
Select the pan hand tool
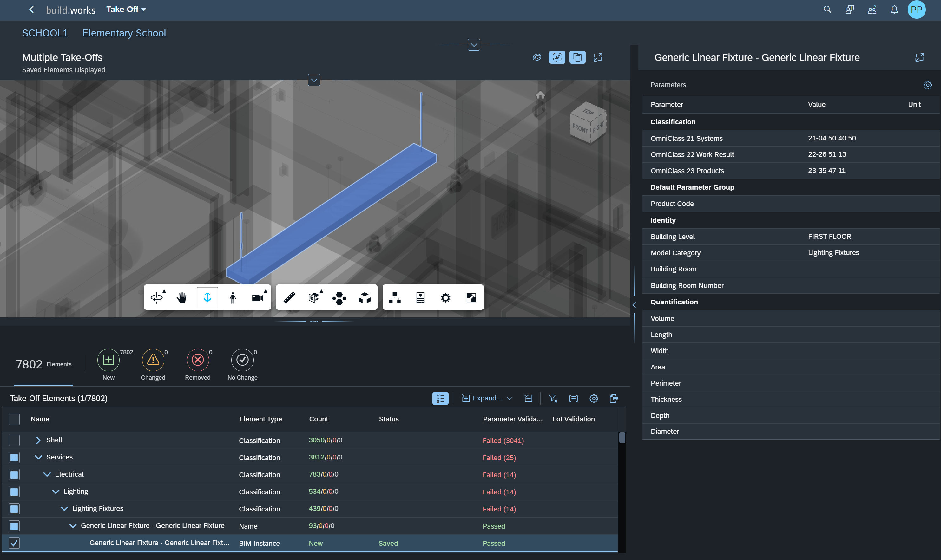(181, 297)
